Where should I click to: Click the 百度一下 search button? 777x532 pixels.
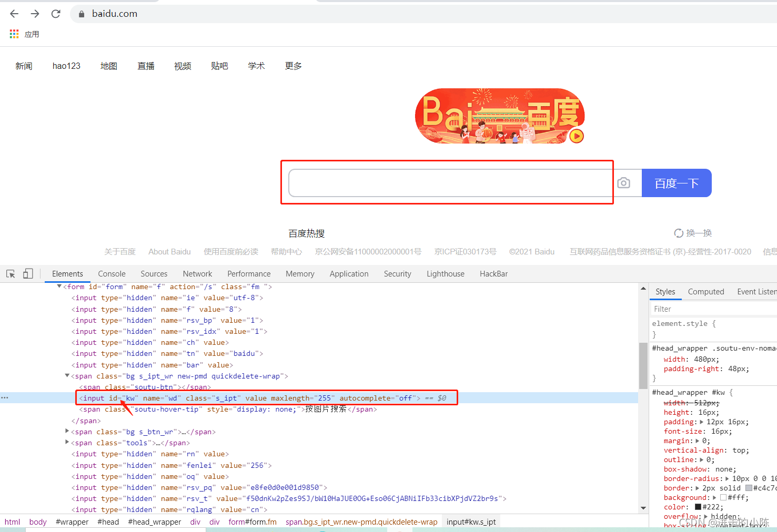pyautogui.click(x=677, y=183)
